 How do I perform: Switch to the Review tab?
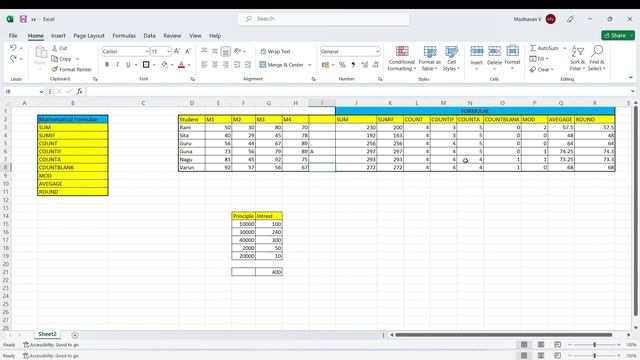pyautogui.click(x=172, y=36)
